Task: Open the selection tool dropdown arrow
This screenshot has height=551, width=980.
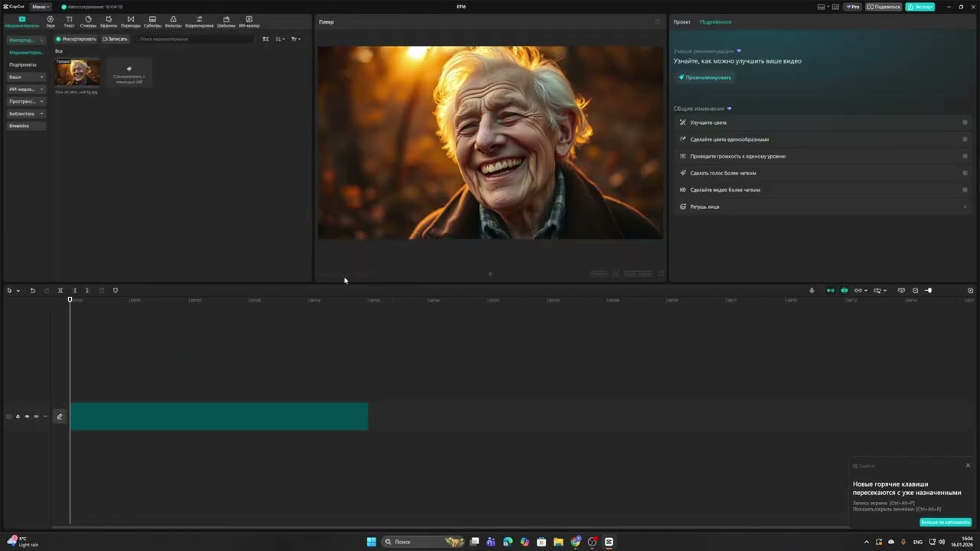Action: [x=18, y=291]
